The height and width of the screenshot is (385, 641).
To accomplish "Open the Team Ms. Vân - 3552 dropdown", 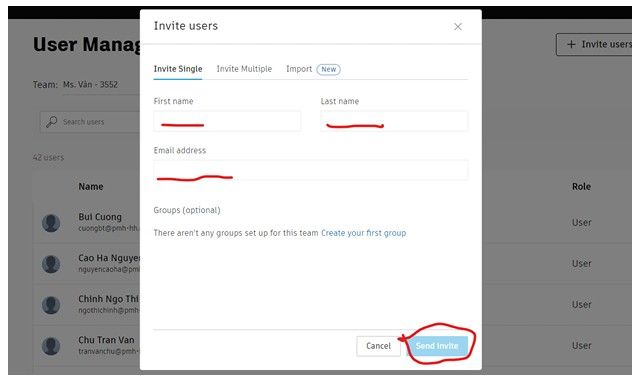I will click(101, 85).
